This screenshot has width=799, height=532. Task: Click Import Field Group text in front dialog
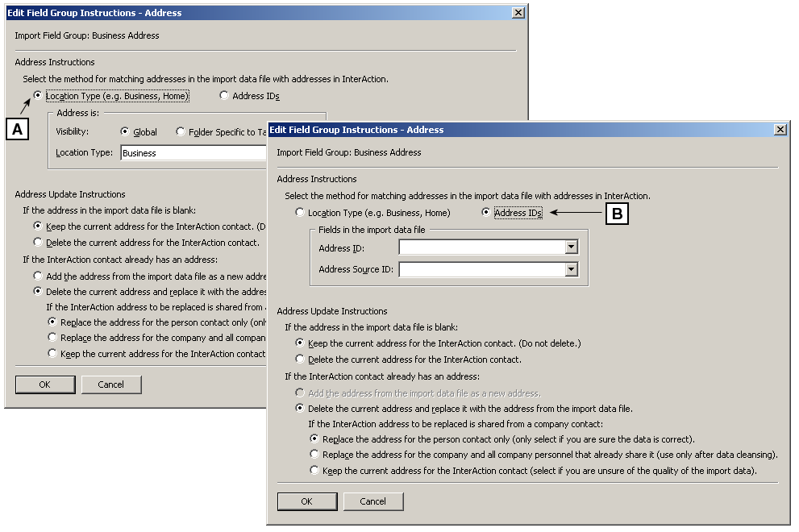(349, 152)
